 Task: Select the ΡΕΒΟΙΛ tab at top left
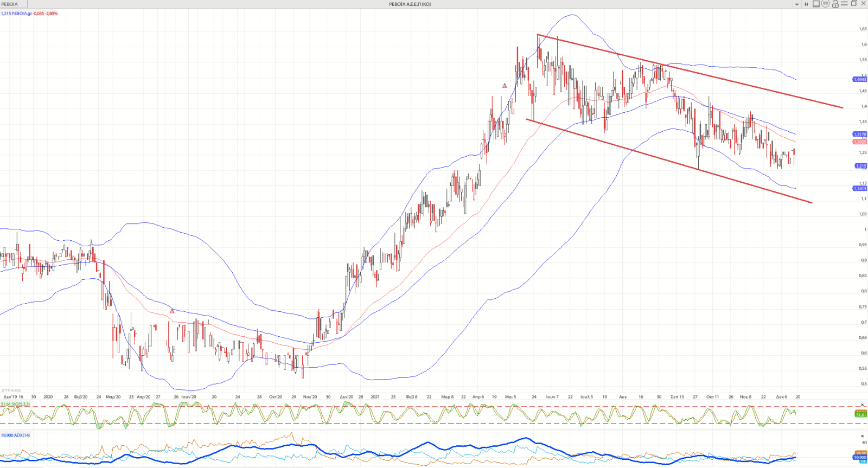[x=10, y=4]
